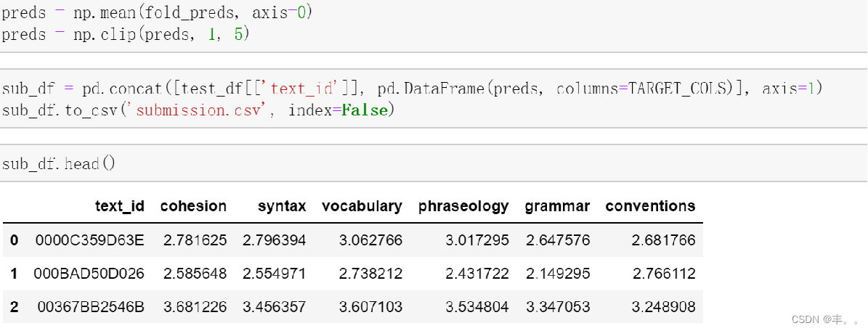The width and height of the screenshot is (868, 331).
Task: Click conventions value 2.766112
Action: coord(664,274)
